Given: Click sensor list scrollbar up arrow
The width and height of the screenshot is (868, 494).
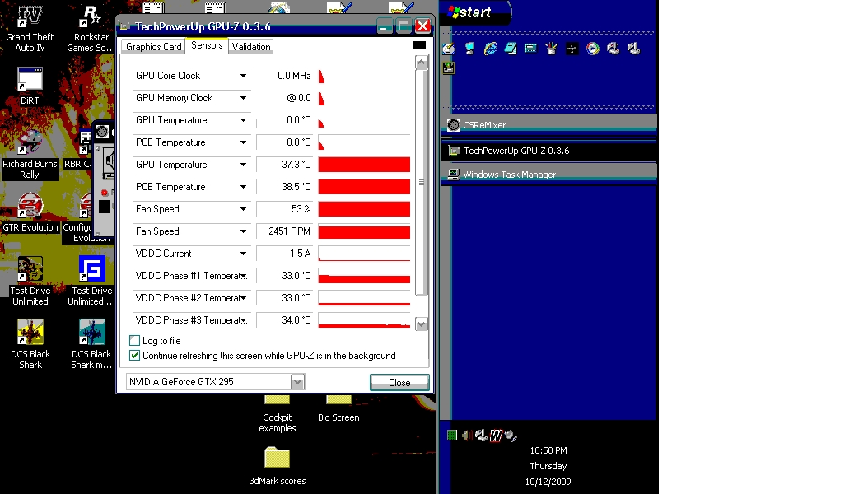Looking at the screenshot, I should [x=422, y=63].
